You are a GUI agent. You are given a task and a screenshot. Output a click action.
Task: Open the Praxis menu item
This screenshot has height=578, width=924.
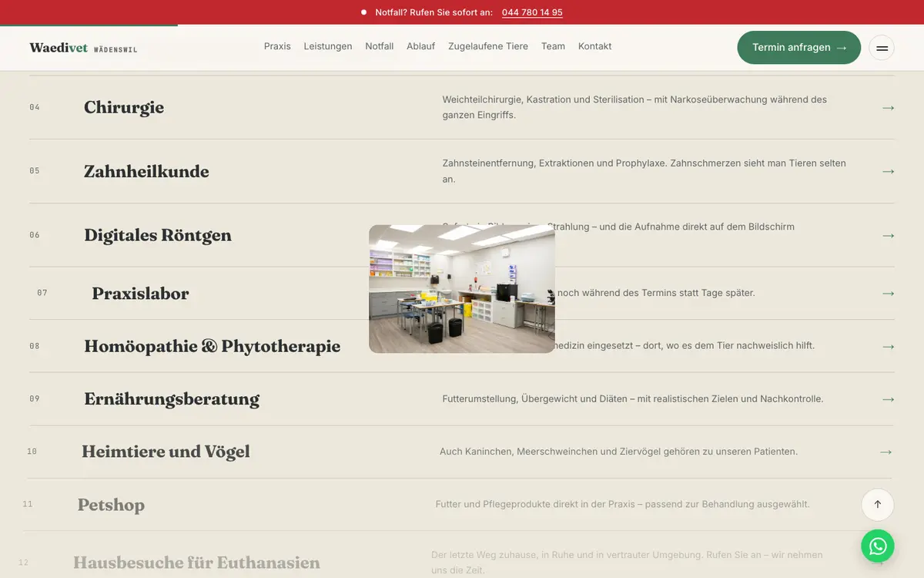tap(277, 46)
